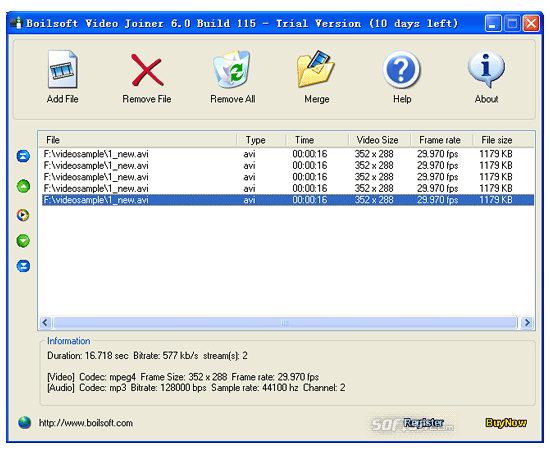Click the highlighted fifth 1_new.avi row

tap(288, 200)
